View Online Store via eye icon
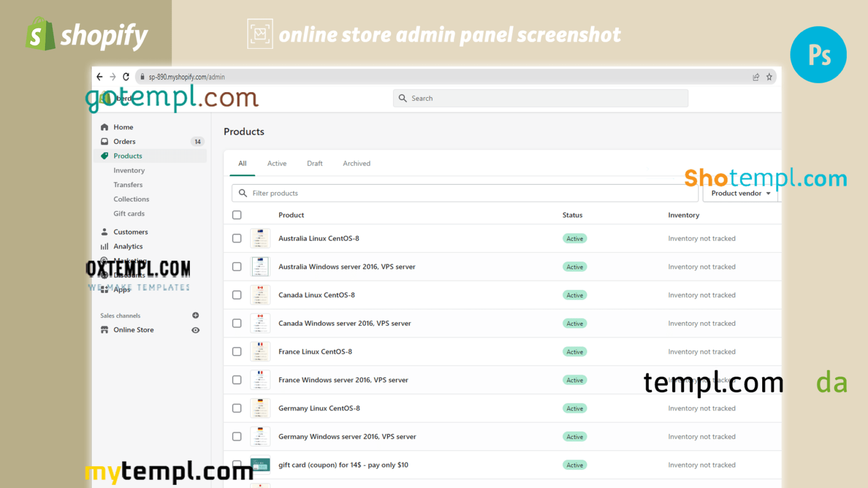Image resolution: width=868 pixels, height=488 pixels. point(195,330)
